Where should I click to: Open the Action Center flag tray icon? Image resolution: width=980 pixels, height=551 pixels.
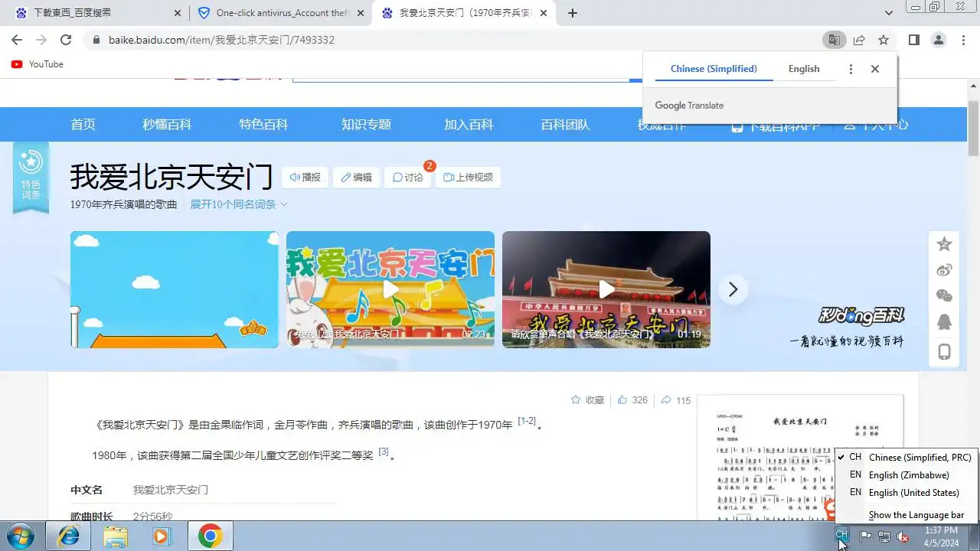pos(866,536)
